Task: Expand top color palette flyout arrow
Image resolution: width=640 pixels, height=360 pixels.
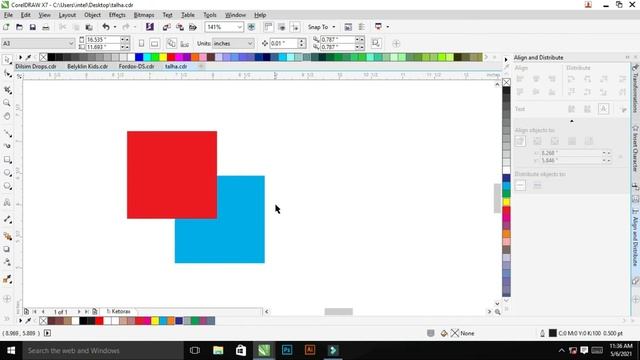Action: 20,57
